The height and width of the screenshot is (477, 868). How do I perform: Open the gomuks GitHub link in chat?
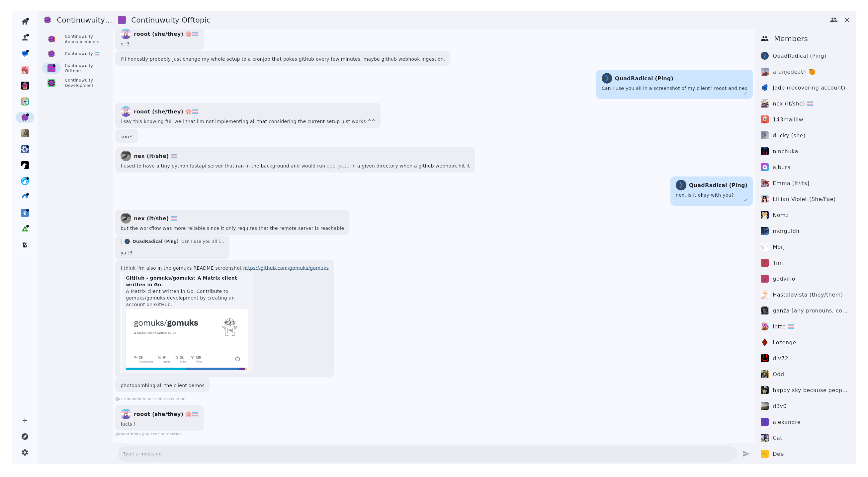point(286,268)
